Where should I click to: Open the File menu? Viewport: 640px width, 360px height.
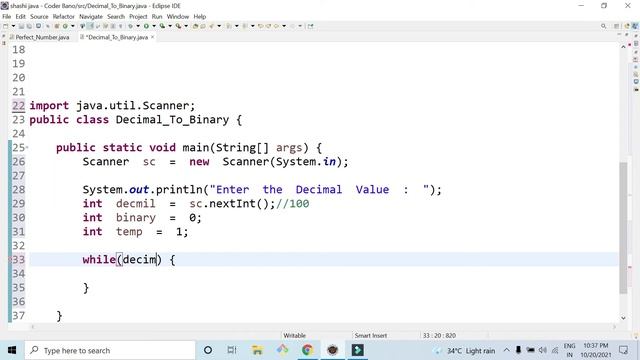point(7,16)
